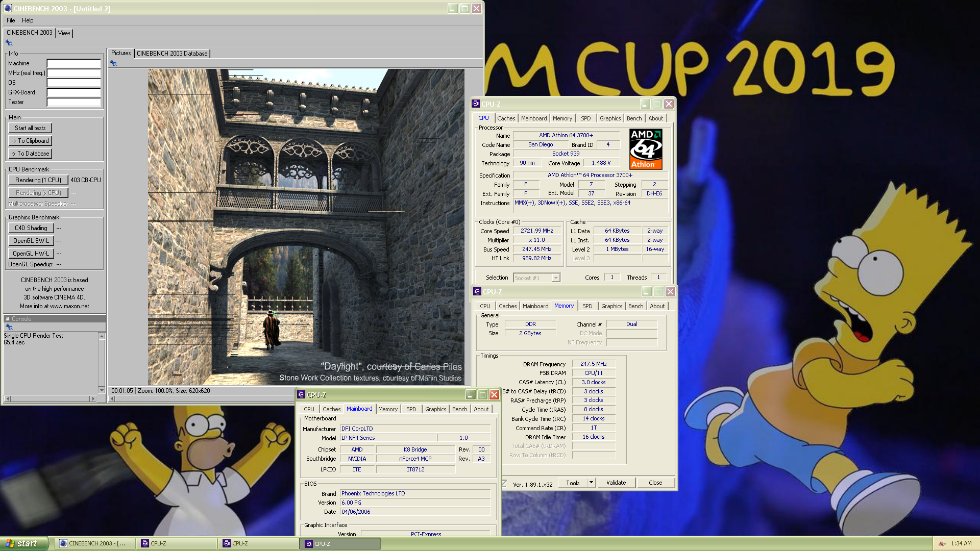This screenshot has height=551, width=980.
Task: Open the Memory tab in the Mainboard CPU-Z window
Action: click(x=387, y=409)
